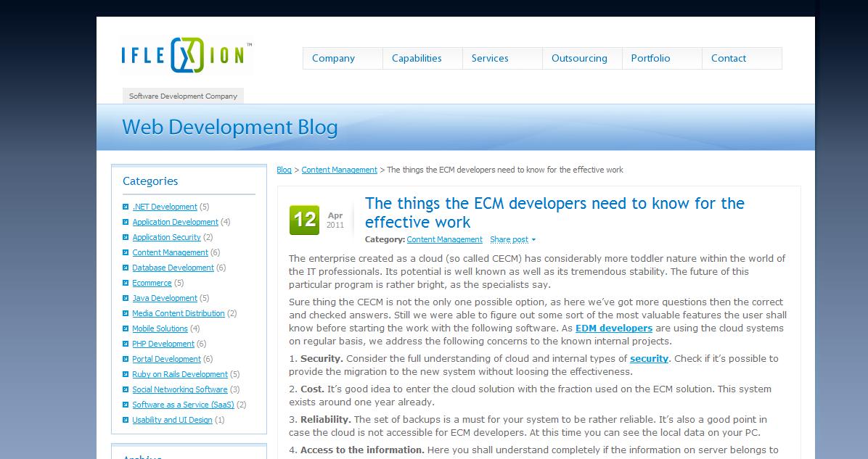Open the Social Networking Software category
The image size is (868, 459).
pos(180,389)
